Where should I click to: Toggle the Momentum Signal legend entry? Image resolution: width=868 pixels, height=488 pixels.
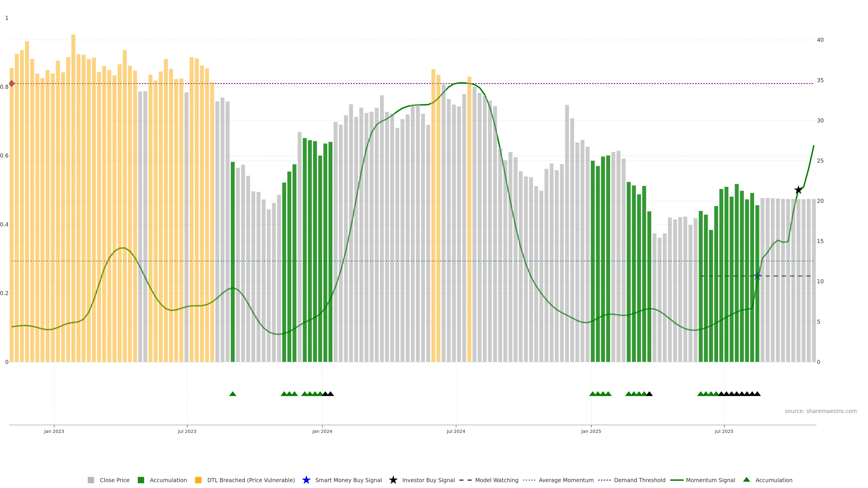[x=710, y=480]
